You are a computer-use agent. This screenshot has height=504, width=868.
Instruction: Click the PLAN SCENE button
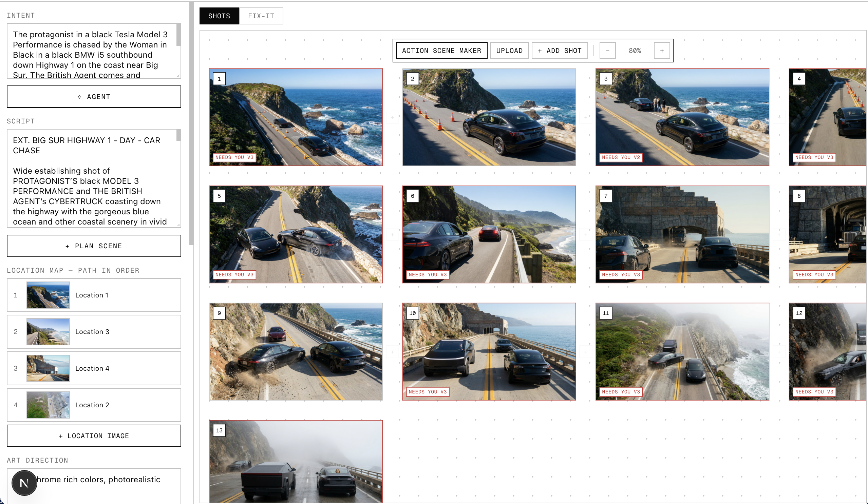point(94,246)
